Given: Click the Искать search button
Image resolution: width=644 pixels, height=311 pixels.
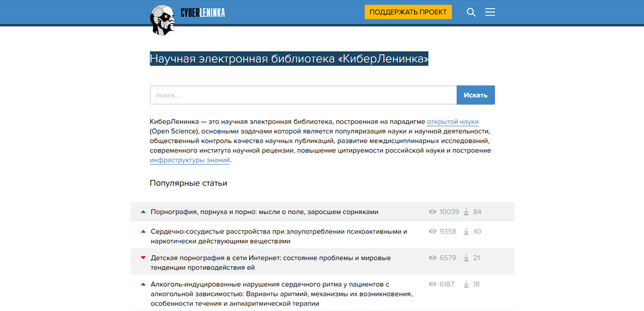Looking at the screenshot, I should pos(475,95).
